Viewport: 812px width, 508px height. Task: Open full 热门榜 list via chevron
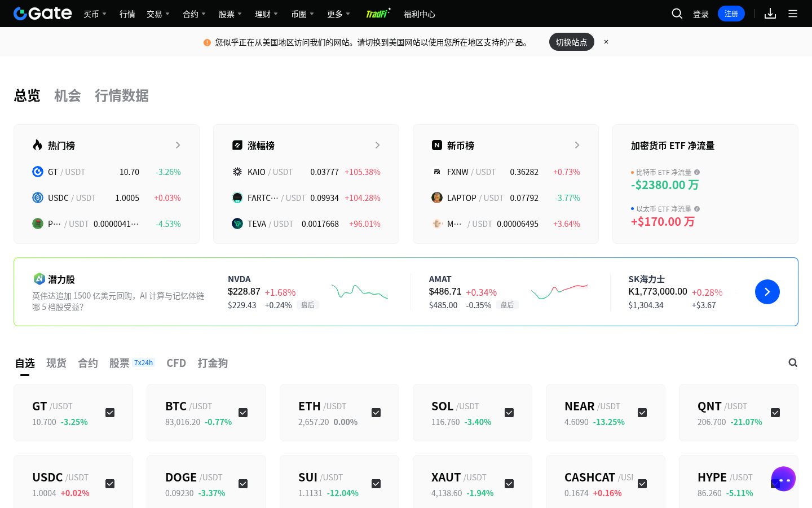pos(178,145)
